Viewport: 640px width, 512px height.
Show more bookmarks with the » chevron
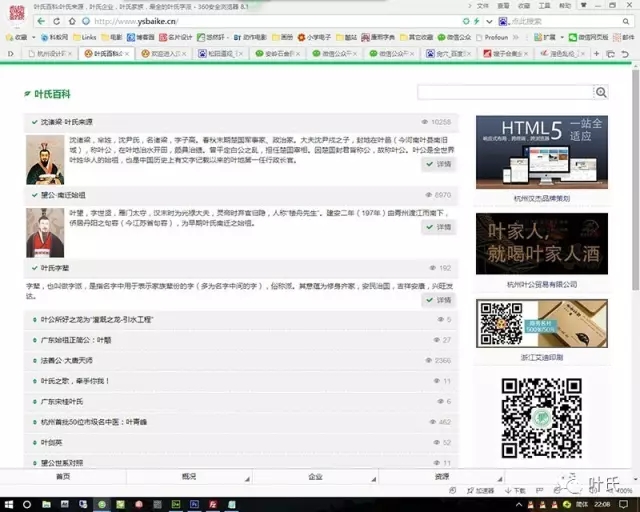pos(516,37)
